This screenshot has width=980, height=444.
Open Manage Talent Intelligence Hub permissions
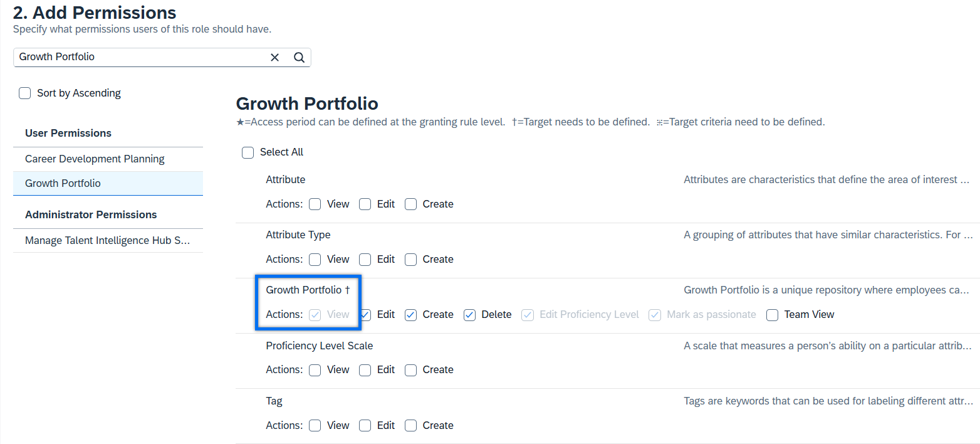coord(108,241)
